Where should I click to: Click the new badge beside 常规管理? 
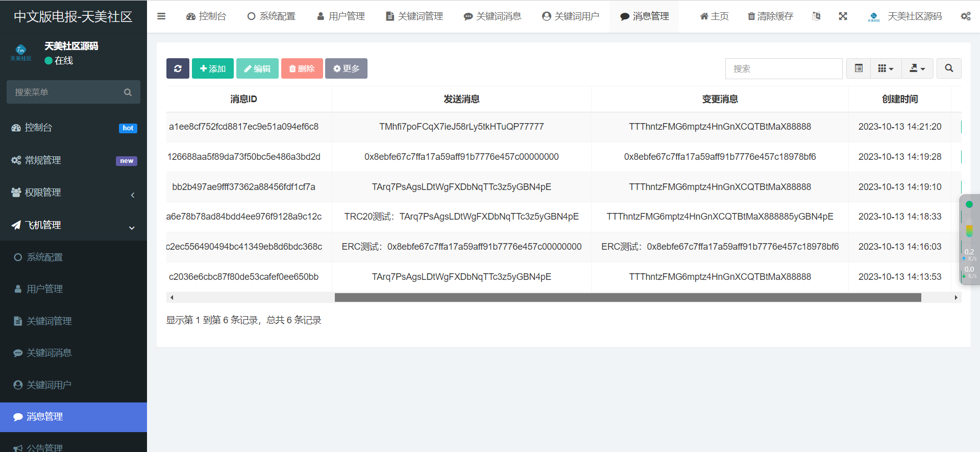(127, 161)
